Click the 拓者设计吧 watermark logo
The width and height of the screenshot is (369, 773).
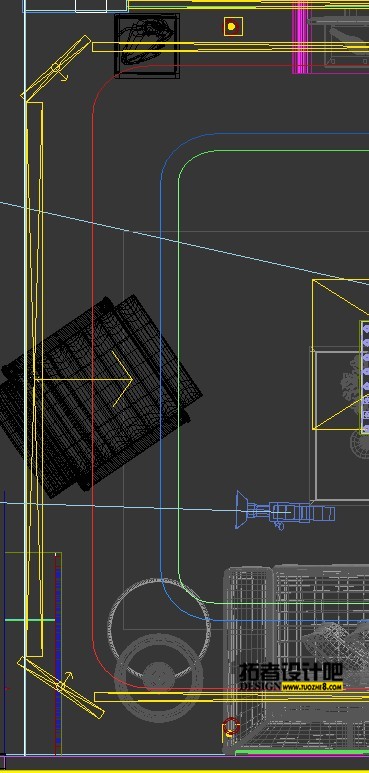[x=291, y=671]
